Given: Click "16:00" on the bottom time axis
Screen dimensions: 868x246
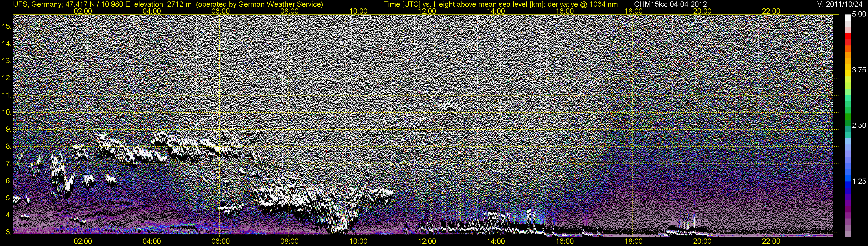Looking at the screenshot, I should click(x=565, y=241).
